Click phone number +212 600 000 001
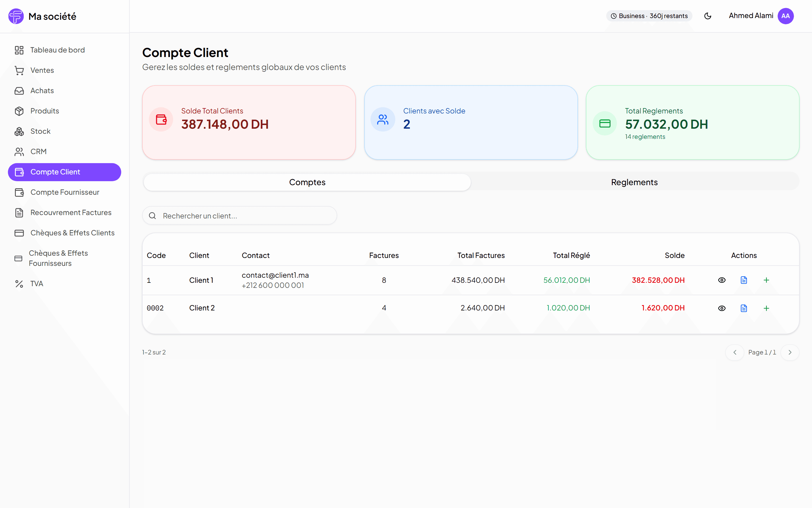Image resolution: width=812 pixels, height=508 pixels. (x=273, y=285)
